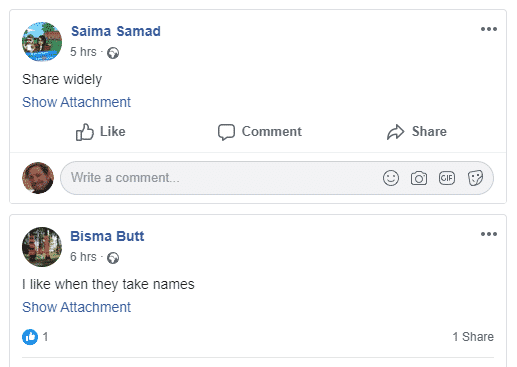The height and width of the screenshot is (367, 517).
Task: View the 1 Share count
Action: pos(473,337)
